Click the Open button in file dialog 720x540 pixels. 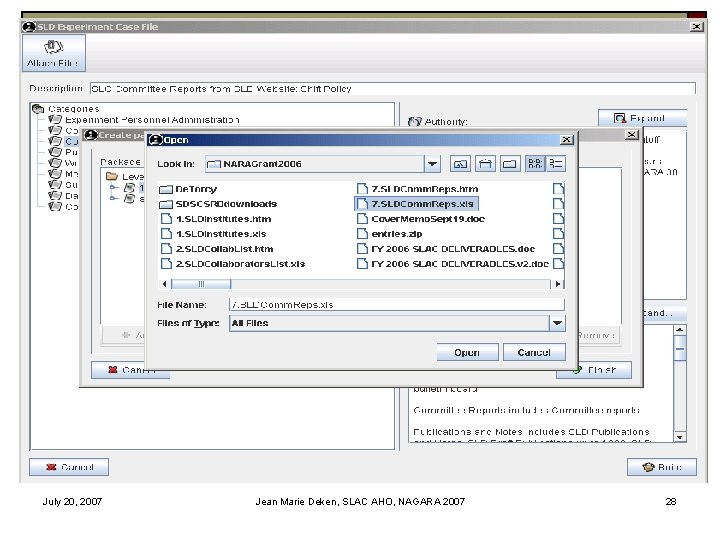[467, 352]
